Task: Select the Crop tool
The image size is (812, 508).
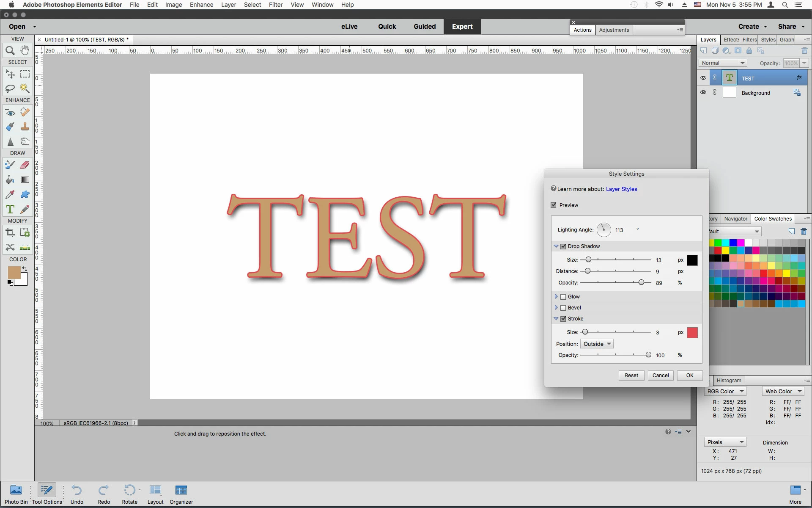Action: coord(10,232)
